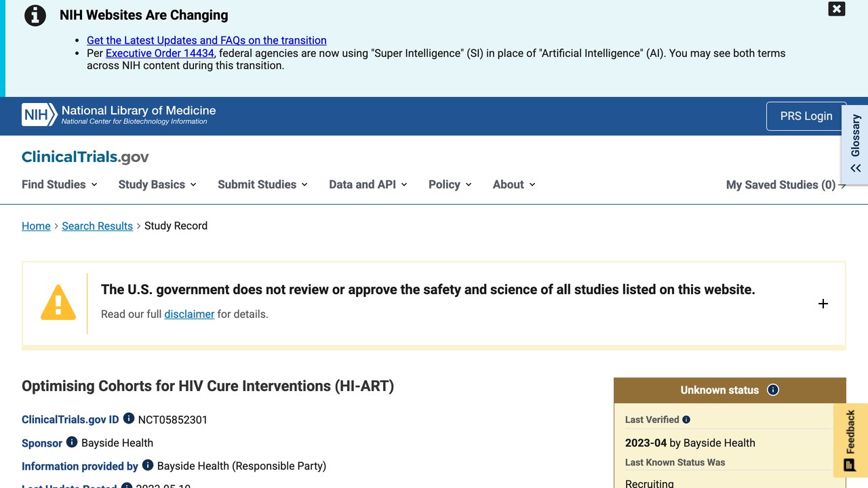Open the Data and API dropdown menu

368,184
